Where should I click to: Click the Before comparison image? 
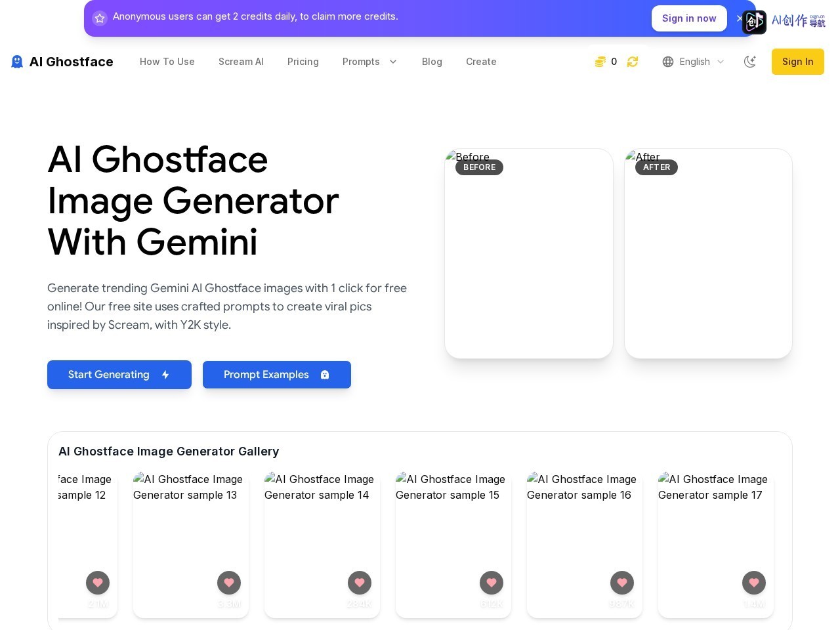529,254
